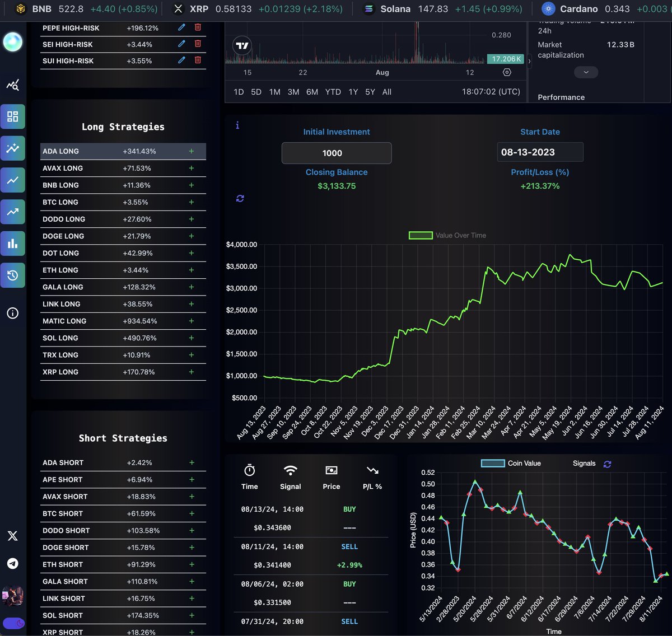The height and width of the screenshot is (636, 672).
Task: Edit the PEPE HIGH-RISK strategy
Action: point(181,27)
